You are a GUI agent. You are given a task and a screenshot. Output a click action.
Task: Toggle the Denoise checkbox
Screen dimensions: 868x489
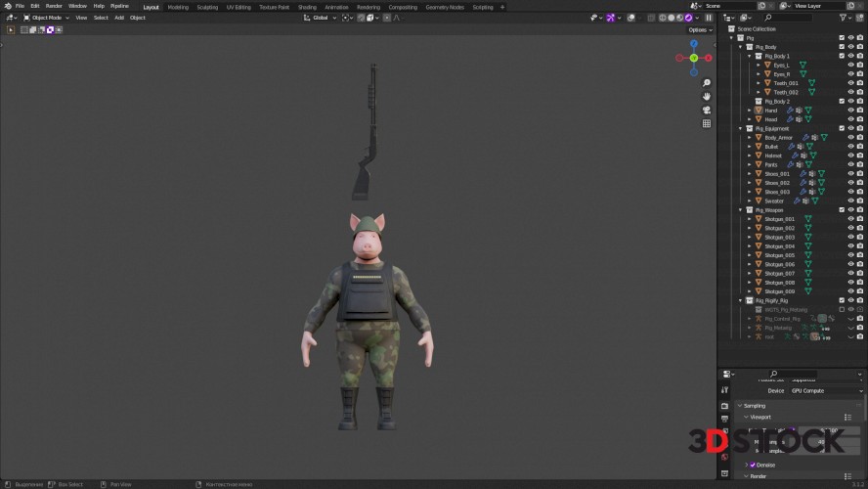(753, 466)
